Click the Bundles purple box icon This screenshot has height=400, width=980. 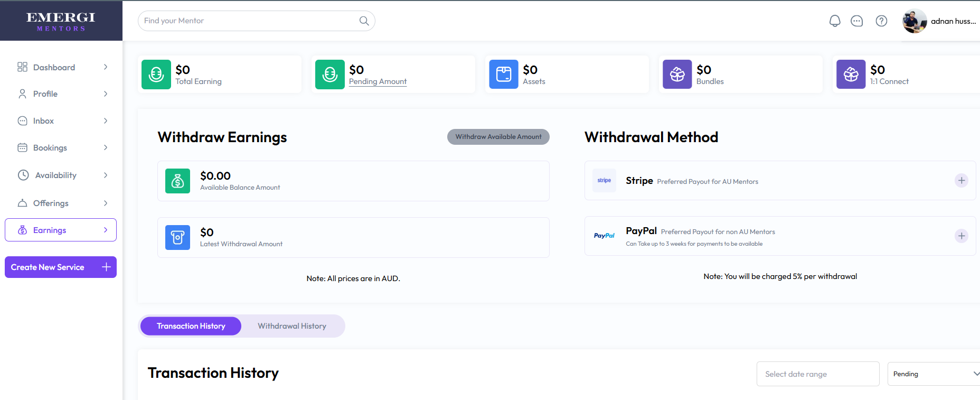[x=677, y=75]
